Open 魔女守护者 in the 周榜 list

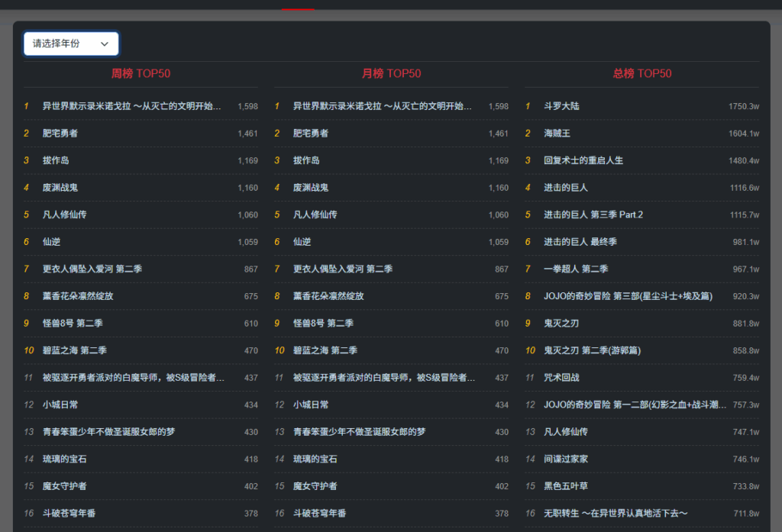(x=64, y=486)
